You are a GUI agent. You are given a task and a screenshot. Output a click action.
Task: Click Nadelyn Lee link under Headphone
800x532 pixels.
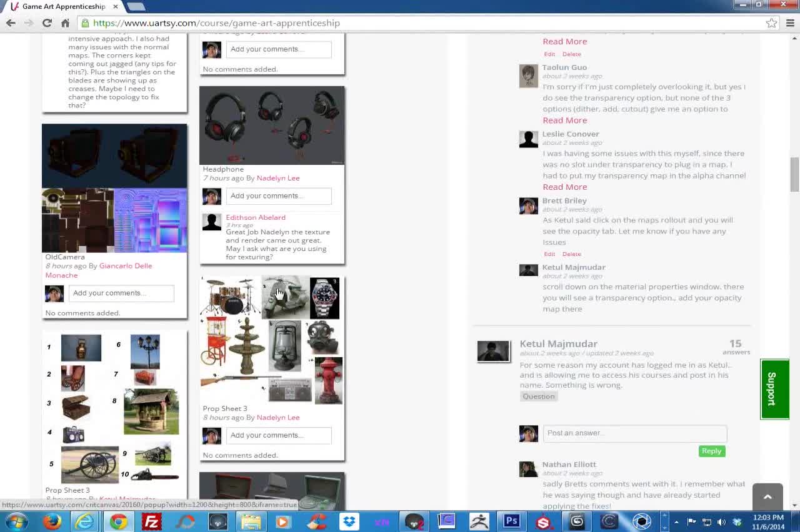click(x=278, y=178)
